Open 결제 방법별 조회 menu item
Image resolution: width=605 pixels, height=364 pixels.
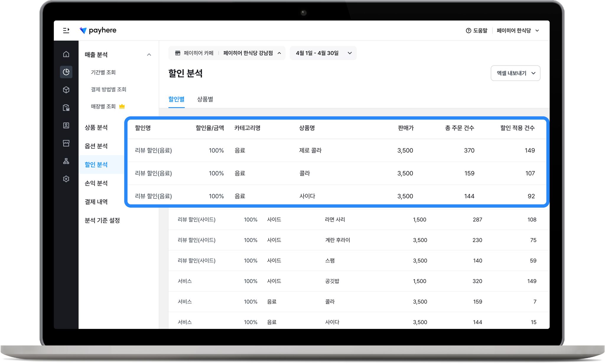[108, 89]
